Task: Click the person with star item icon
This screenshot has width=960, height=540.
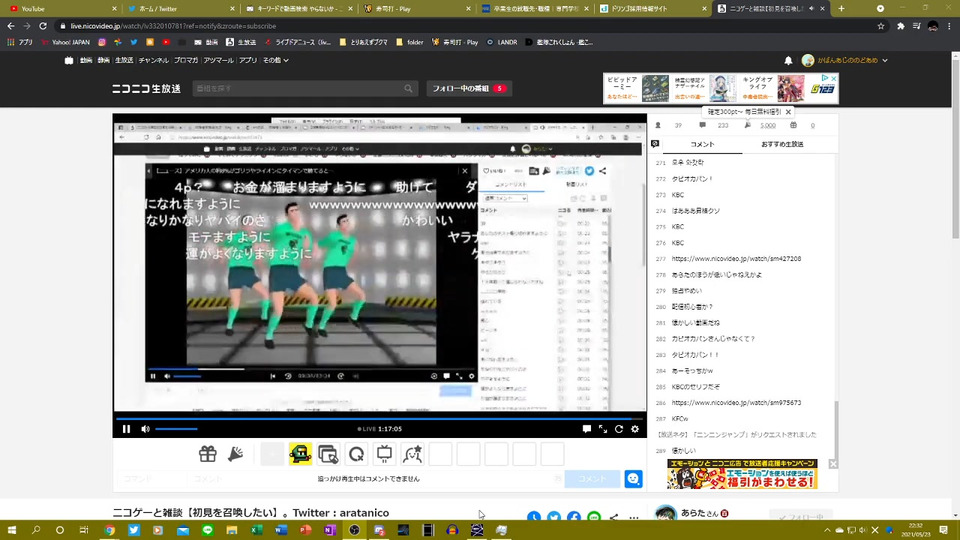Action: pyautogui.click(x=413, y=454)
